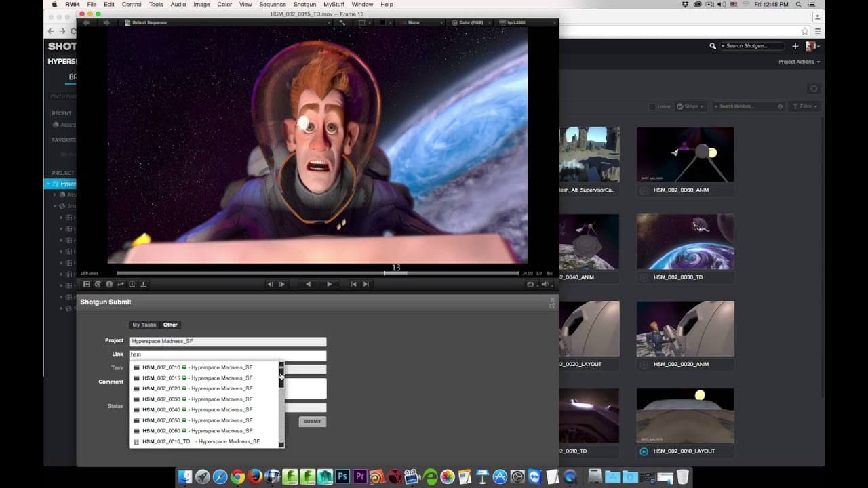The height and width of the screenshot is (488, 868).
Task: Open the File menu in the menu bar
Action: point(92,5)
